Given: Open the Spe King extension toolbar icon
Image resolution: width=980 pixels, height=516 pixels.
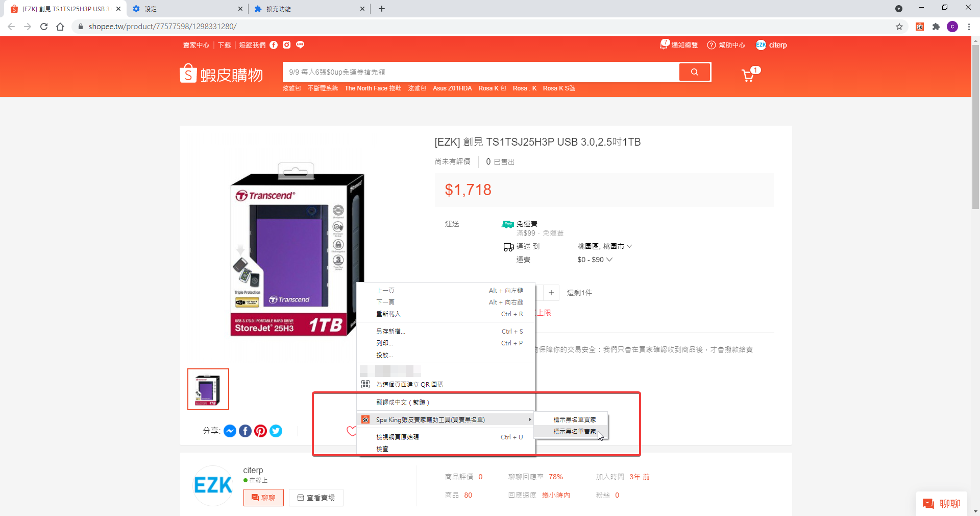Looking at the screenshot, I should coord(920,27).
